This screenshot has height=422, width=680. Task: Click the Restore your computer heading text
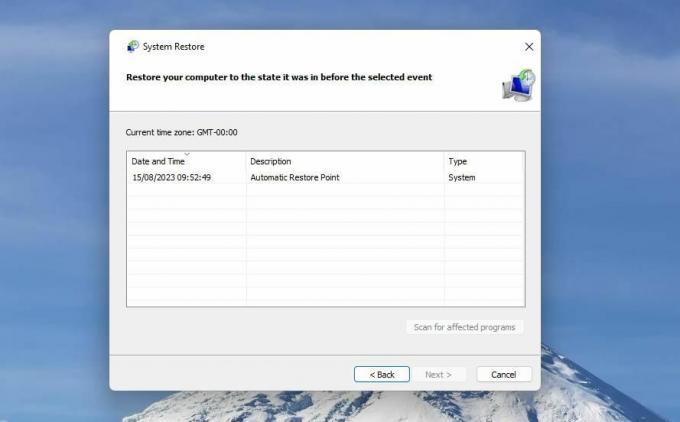[x=279, y=77]
